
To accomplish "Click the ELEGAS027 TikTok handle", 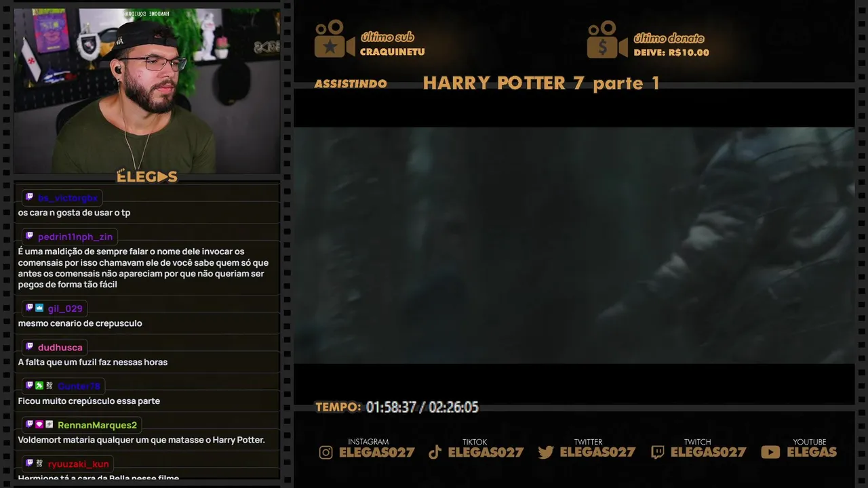I will coord(486,452).
